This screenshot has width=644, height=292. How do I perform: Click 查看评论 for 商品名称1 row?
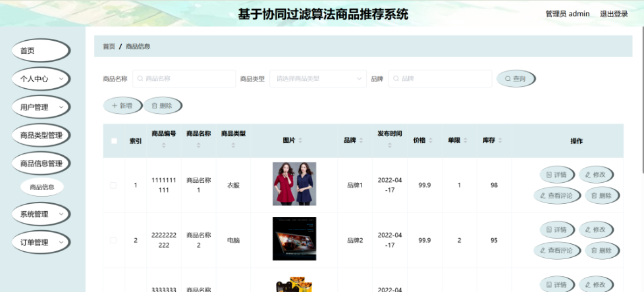coord(557,195)
